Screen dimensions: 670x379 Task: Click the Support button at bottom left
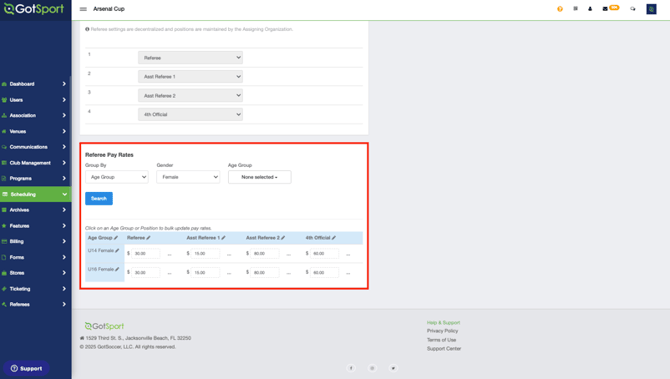pyautogui.click(x=26, y=368)
